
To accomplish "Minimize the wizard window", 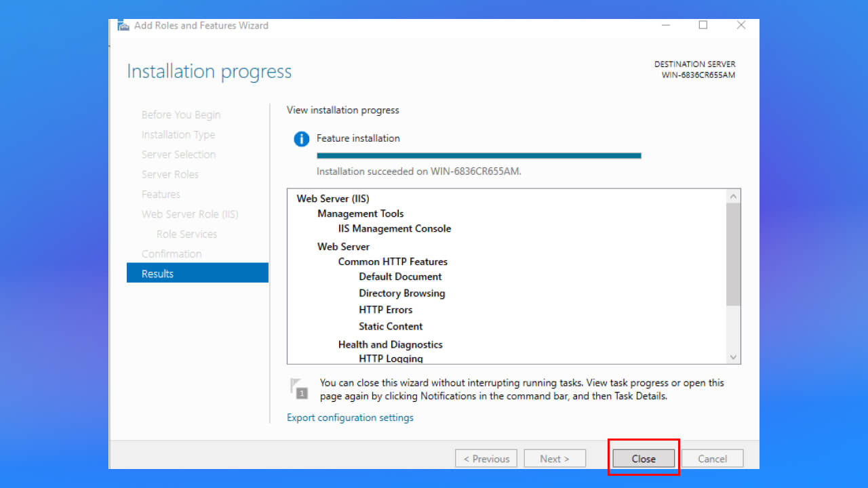I will (x=665, y=25).
